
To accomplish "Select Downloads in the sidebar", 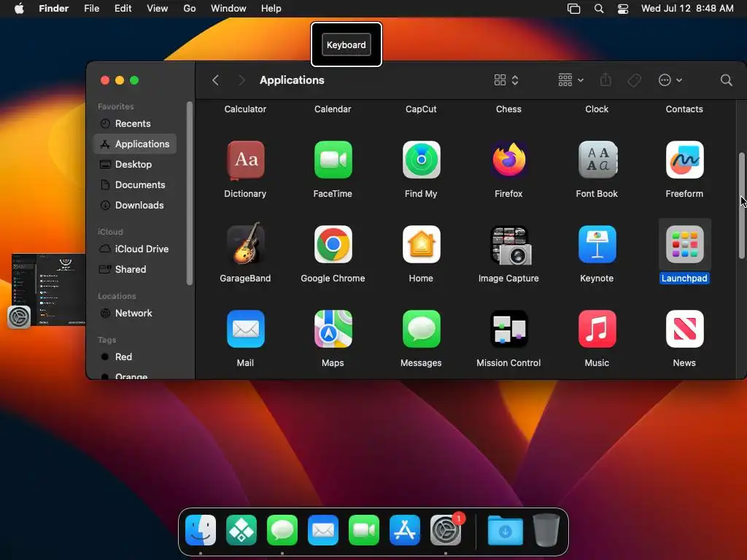I will click(135, 205).
